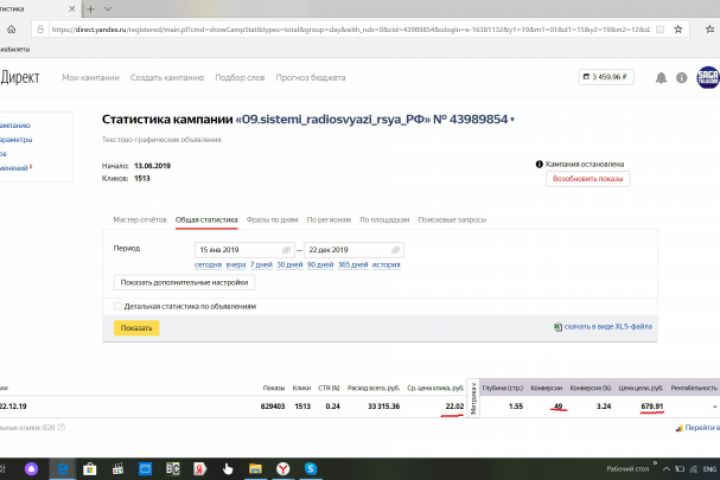
Task: Open Alice assistant purple icon in taskbar
Action: point(31,469)
